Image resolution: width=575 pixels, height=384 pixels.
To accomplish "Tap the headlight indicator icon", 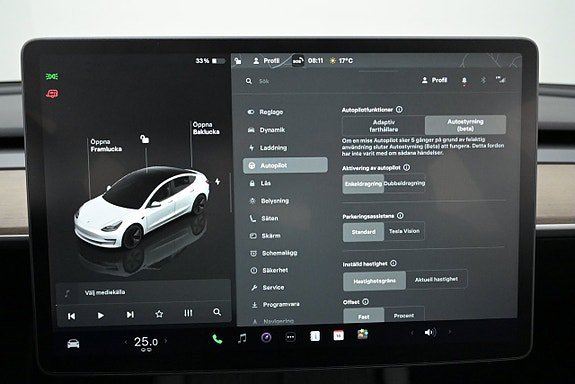I will pos(52,76).
